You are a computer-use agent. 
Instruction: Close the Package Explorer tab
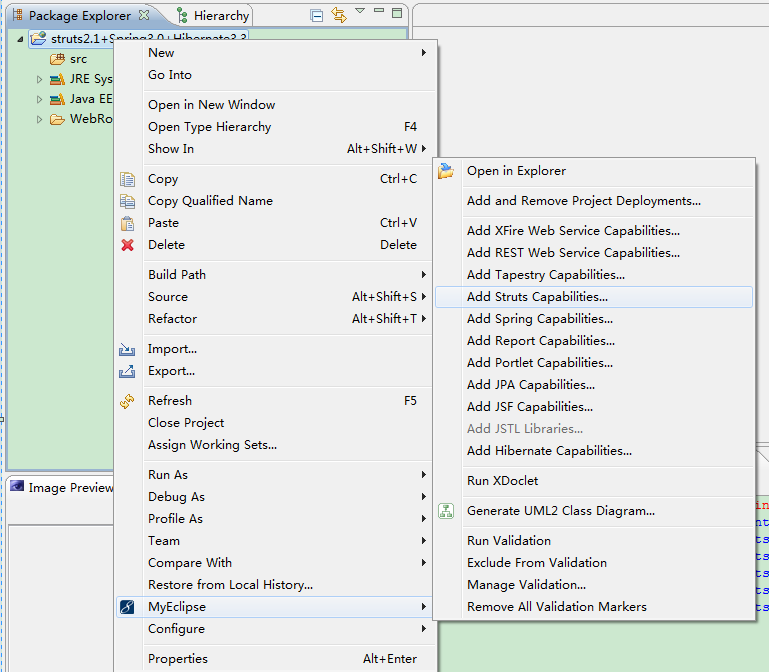[x=144, y=15]
